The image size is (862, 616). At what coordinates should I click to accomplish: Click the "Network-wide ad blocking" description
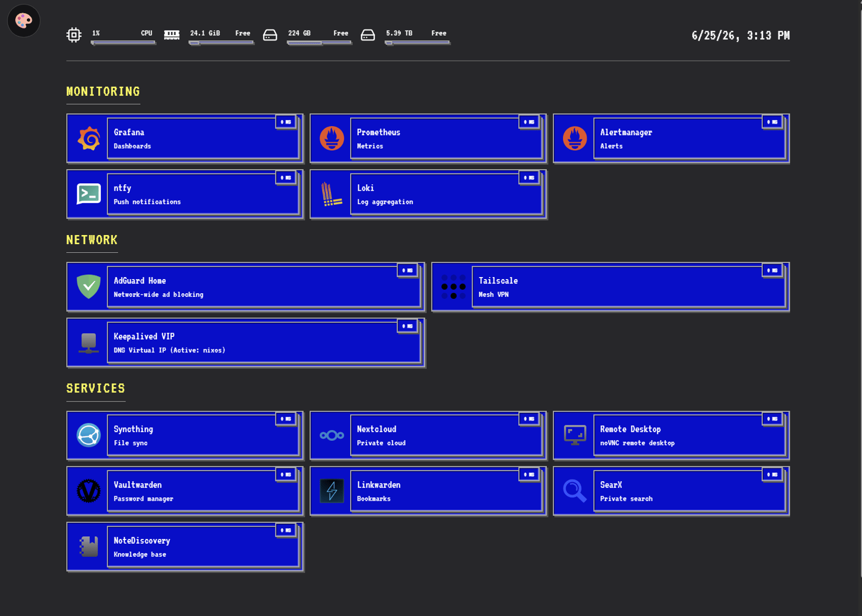pos(158,294)
